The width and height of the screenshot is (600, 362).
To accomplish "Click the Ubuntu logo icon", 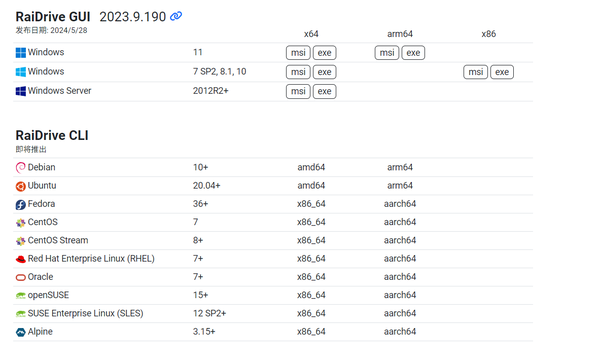I will [x=21, y=186].
